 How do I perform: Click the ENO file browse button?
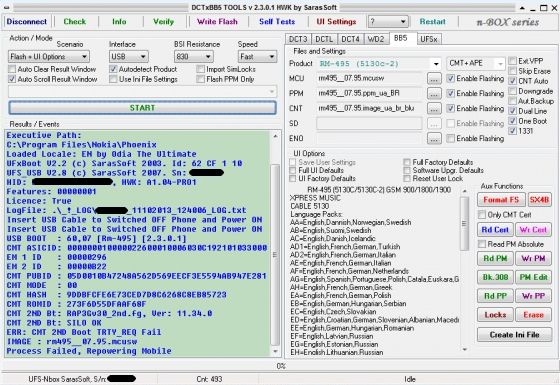[x=434, y=139]
